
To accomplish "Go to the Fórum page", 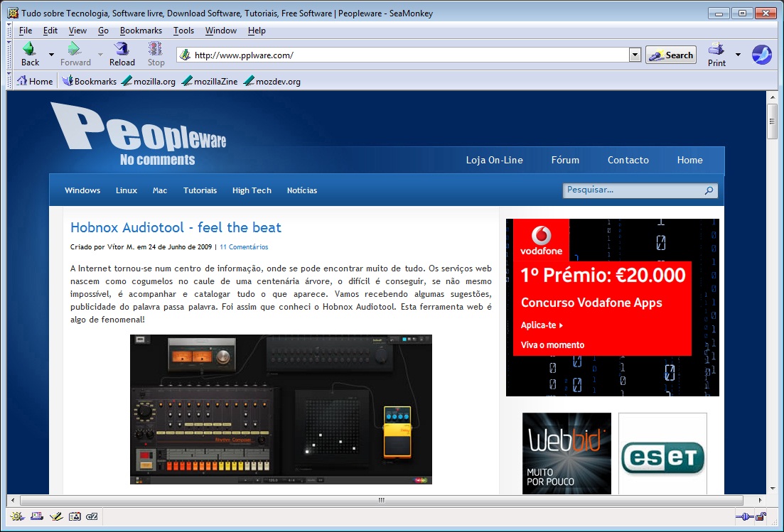I will 565,161.
